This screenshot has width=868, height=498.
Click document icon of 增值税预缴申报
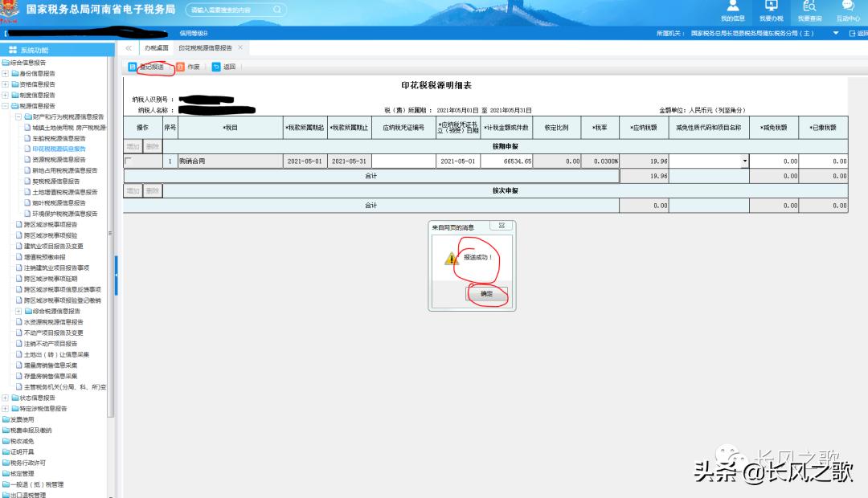tap(19, 257)
